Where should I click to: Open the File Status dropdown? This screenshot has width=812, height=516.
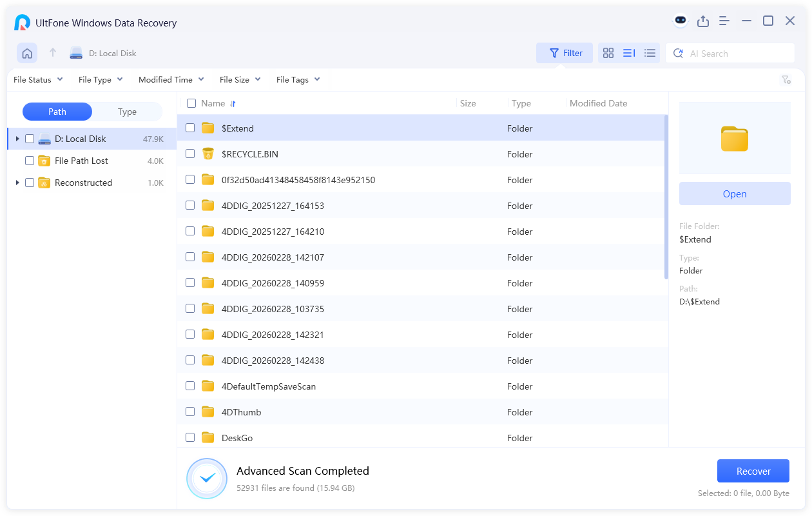click(x=38, y=80)
